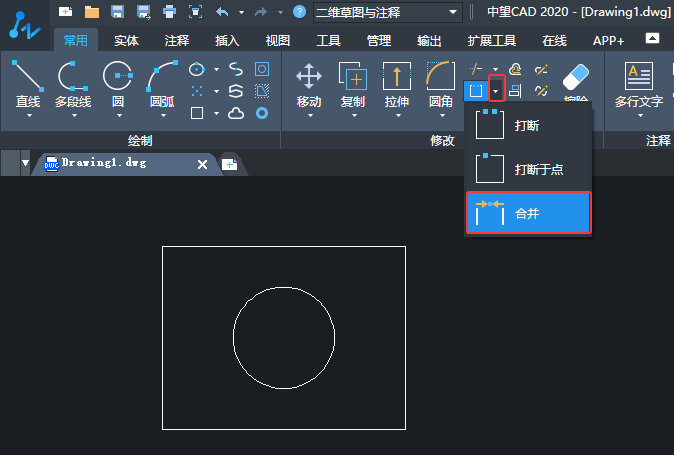Select the 直线 line tool

tap(28, 84)
